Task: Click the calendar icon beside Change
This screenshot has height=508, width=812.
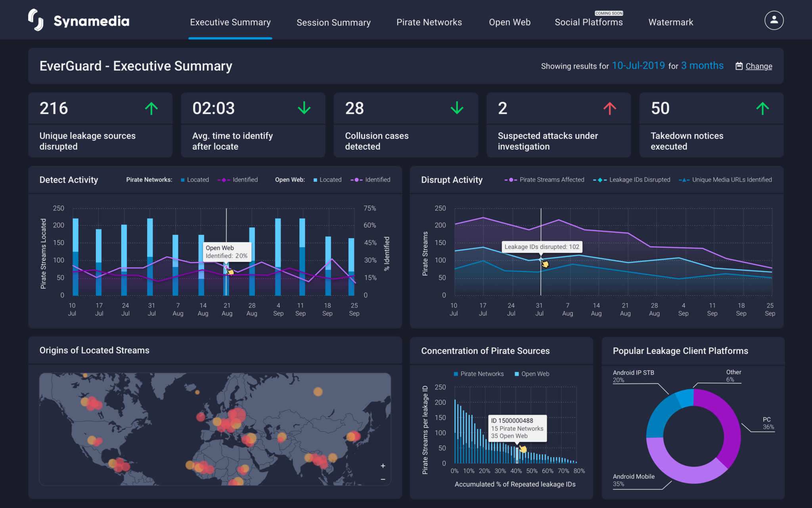Action: click(739, 66)
